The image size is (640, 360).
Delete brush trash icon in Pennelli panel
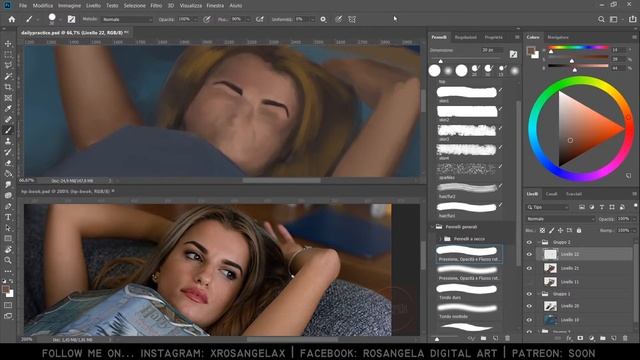[507, 338]
